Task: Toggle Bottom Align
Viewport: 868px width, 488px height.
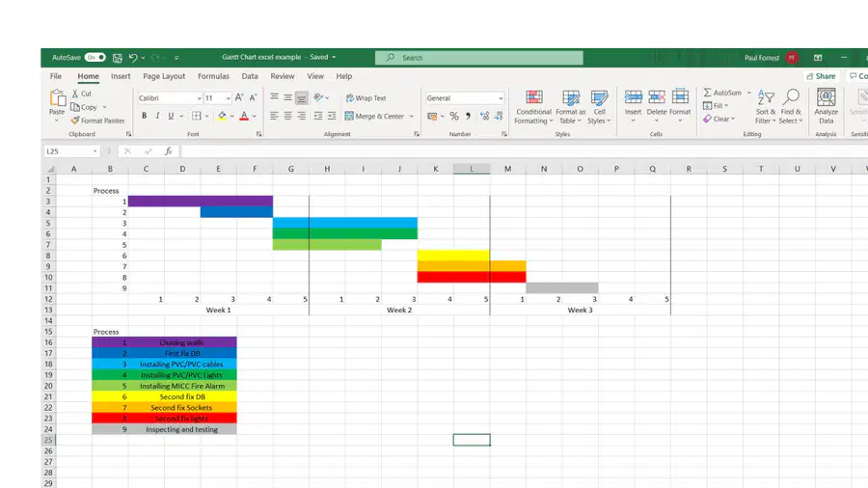Action: 301,98
